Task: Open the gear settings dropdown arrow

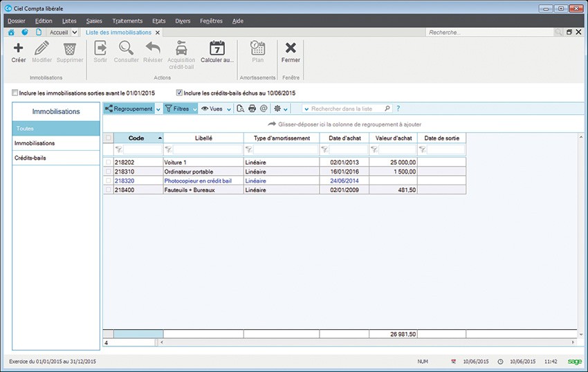Action: tap(286, 109)
